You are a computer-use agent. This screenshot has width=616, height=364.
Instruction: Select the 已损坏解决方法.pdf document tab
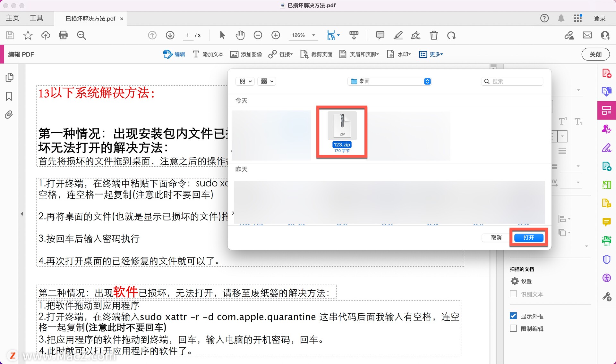pyautogui.click(x=91, y=19)
